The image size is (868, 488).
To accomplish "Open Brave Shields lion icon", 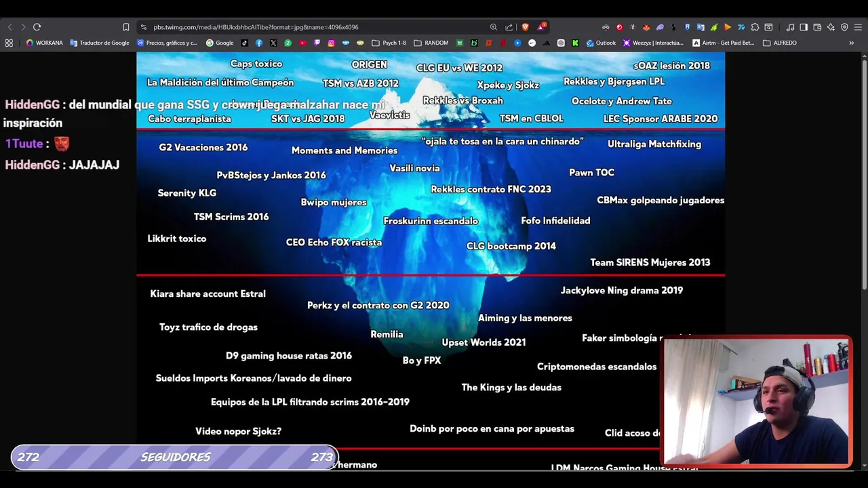I will point(525,27).
